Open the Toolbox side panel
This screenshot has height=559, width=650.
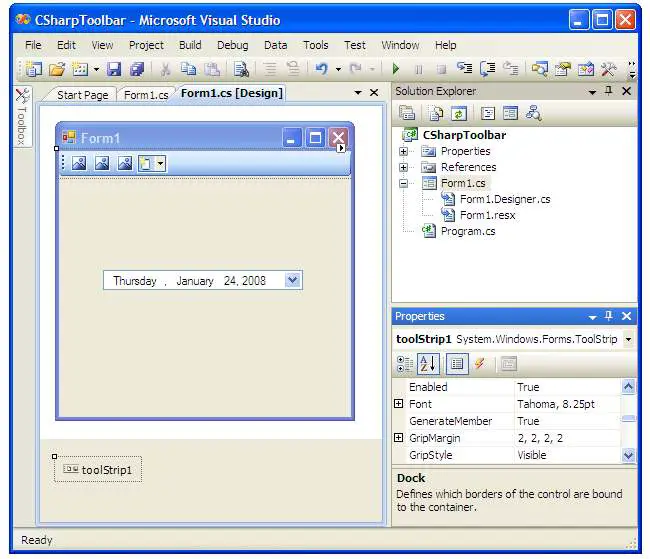pyautogui.click(x=21, y=118)
